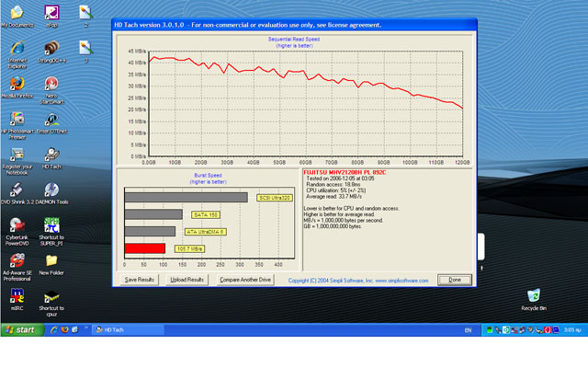Screen dimensions: 588x368
Task: Select HD Tach taskbar button
Action: 128,329
